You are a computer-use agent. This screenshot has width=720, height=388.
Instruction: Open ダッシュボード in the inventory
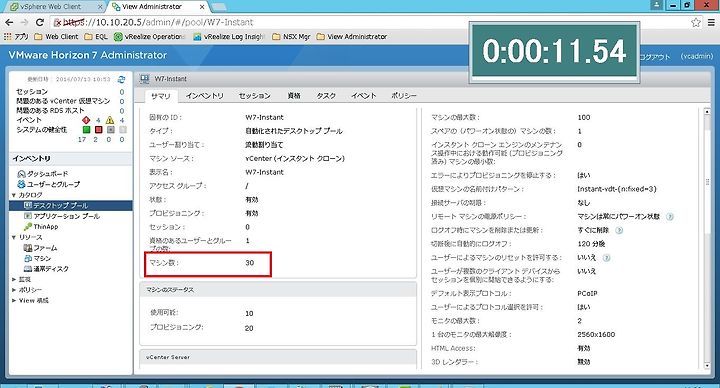coord(43,174)
